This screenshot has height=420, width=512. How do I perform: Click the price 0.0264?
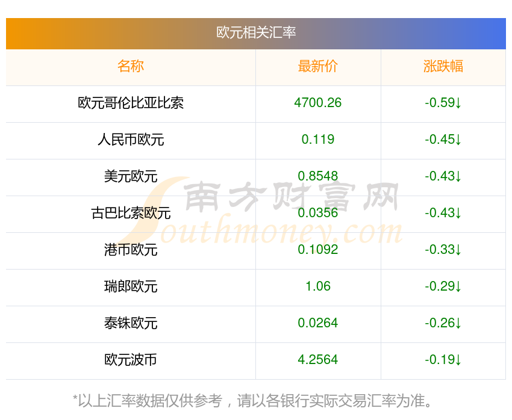[x=317, y=323]
